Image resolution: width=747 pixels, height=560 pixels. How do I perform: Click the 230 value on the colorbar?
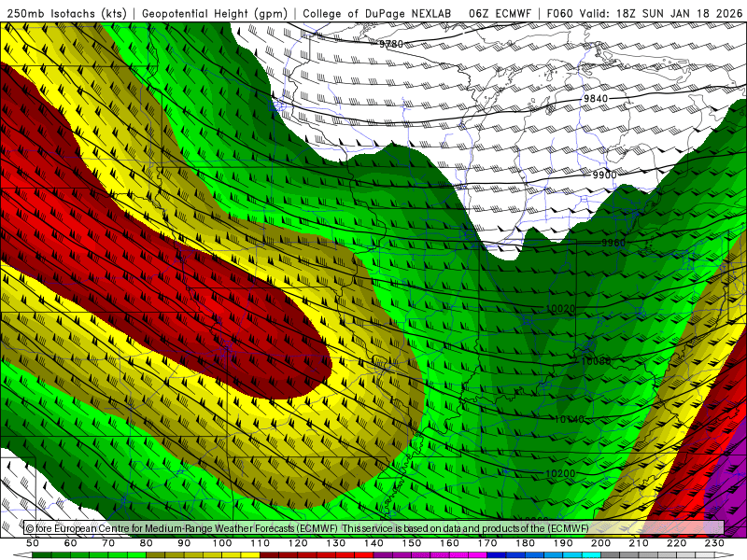714,543
